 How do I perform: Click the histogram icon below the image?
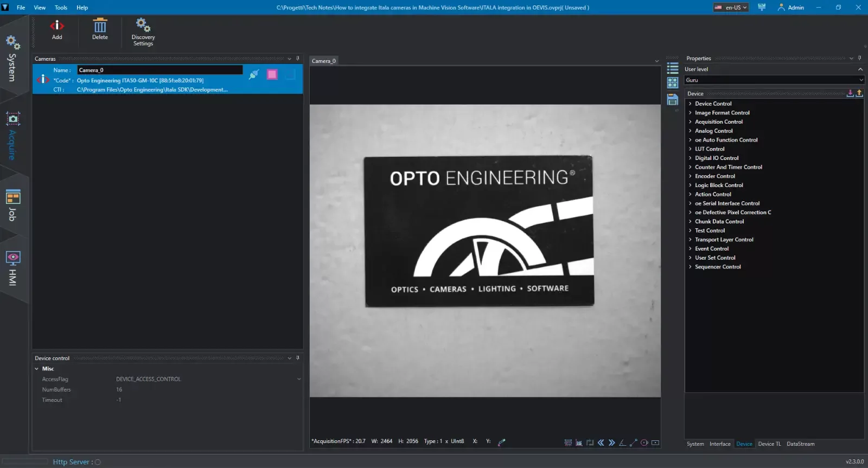[579, 443]
